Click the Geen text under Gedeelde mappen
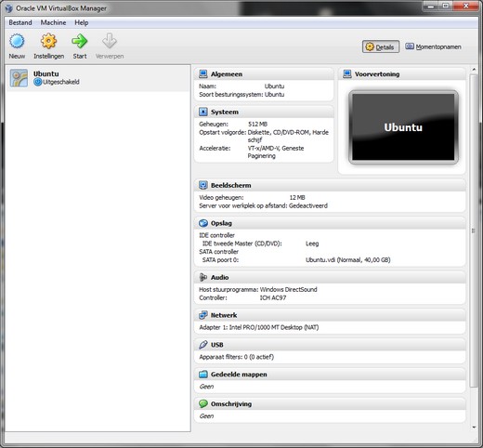Viewport: 483px width, 448px height. 206,387
